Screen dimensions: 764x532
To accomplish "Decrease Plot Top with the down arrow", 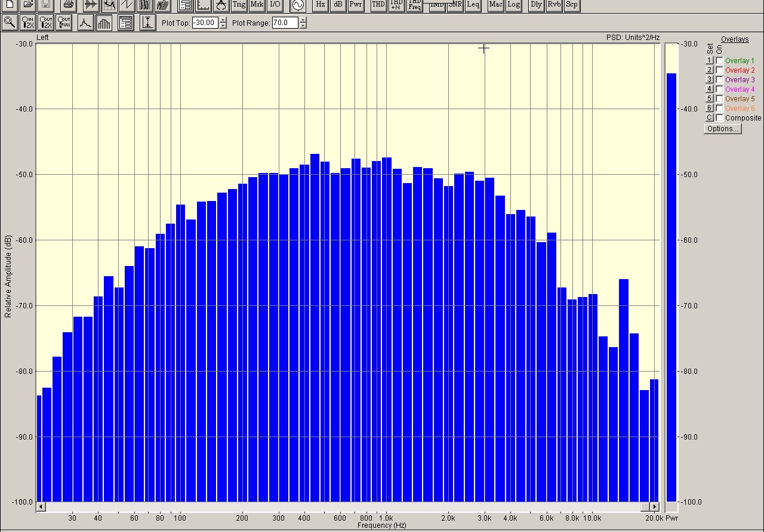I will [223, 26].
